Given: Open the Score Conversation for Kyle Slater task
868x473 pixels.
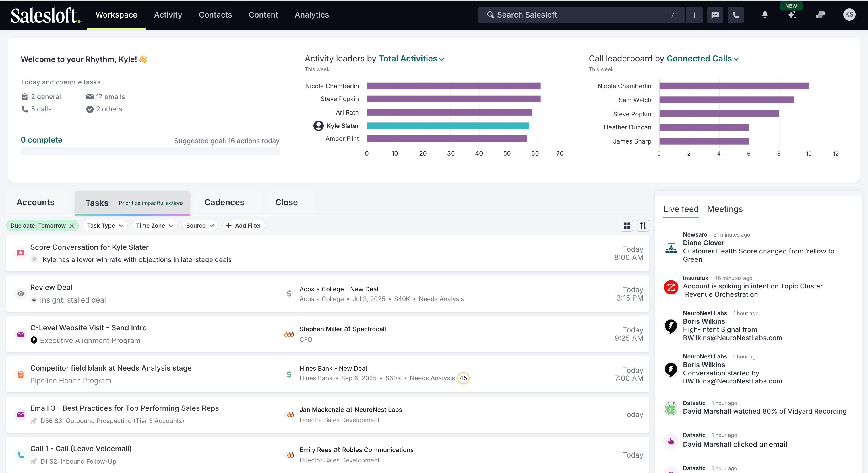Looking at the screenshot, I should pyautogui.click(x=327, y=253).
